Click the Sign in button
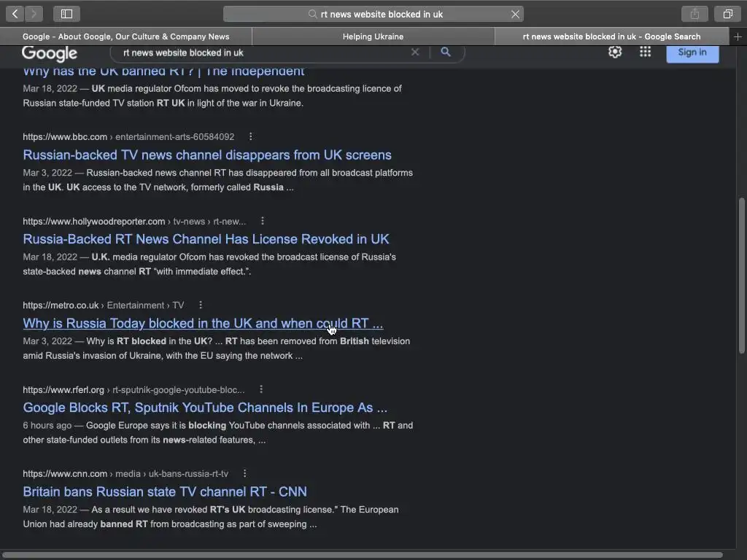 tap(692, 52)
